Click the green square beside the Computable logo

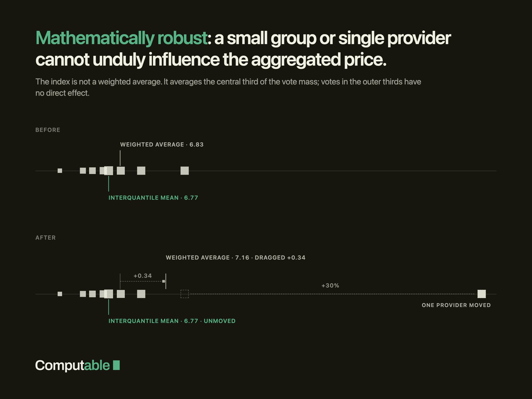coord(116,365)
